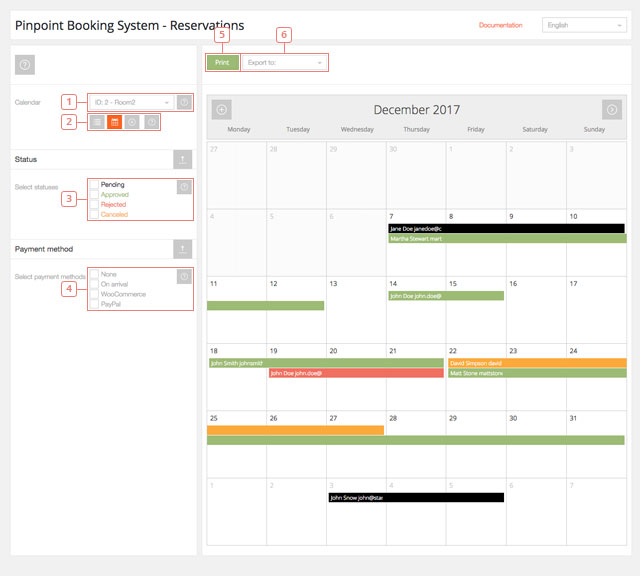Click the third view icon next to calendar view
The height and width of the screenshot is (576, 640).
[x=132, y=122]
